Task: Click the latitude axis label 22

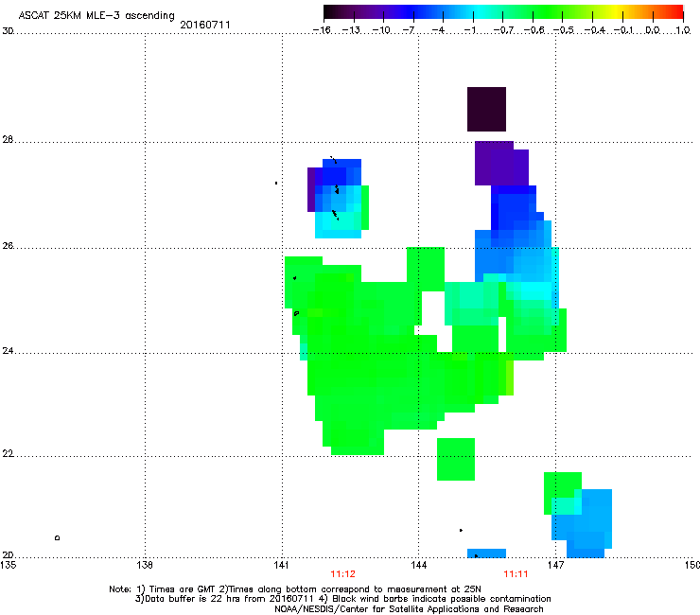Action: pos(8,454)
